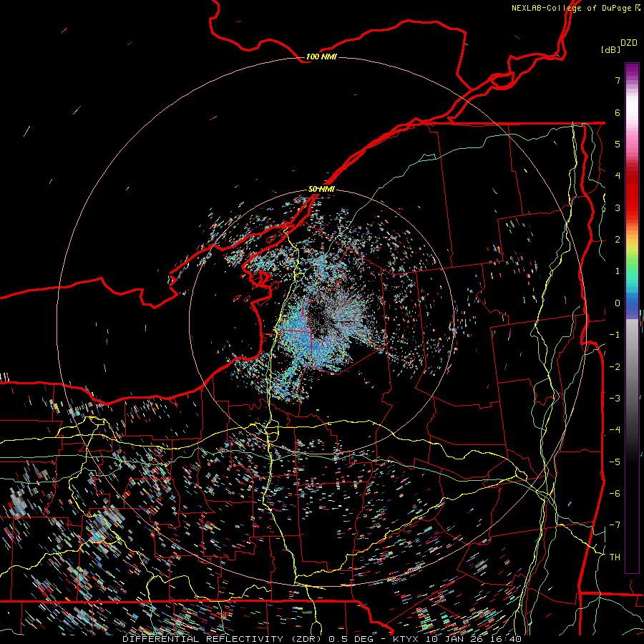Click the DZD legend title
Viewport: 644px width, 644px height.
click(629, 43)
